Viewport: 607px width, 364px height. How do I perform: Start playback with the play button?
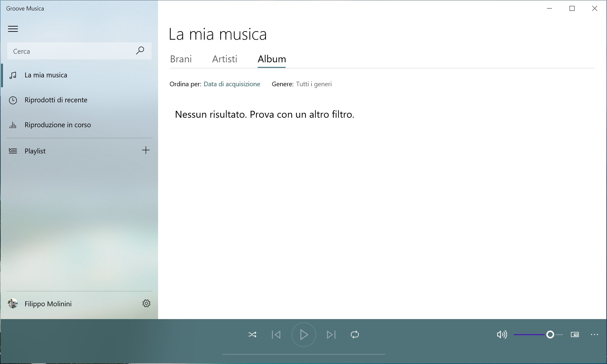[x=304, y=334]
